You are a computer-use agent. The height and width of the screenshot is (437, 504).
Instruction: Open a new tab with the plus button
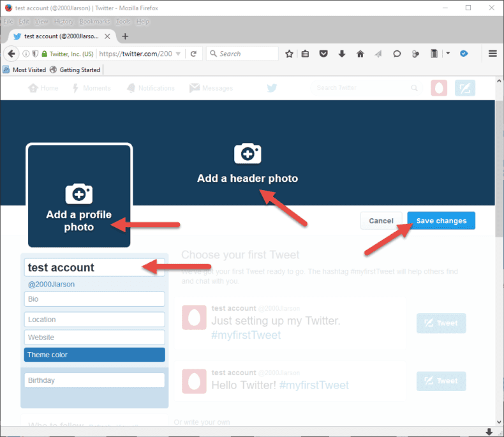pyautogui.click(x=125, y=36)
